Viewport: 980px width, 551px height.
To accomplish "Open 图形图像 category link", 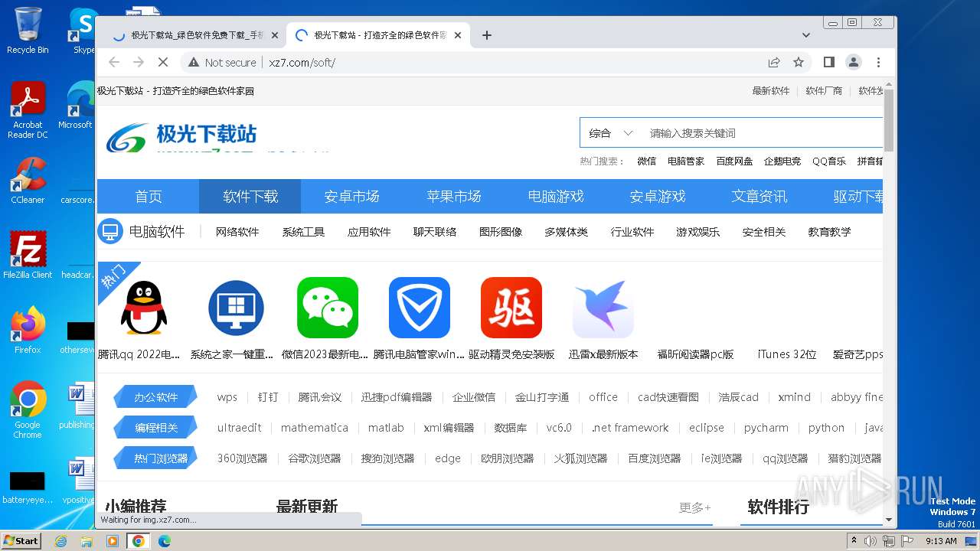I will [501, 232].
